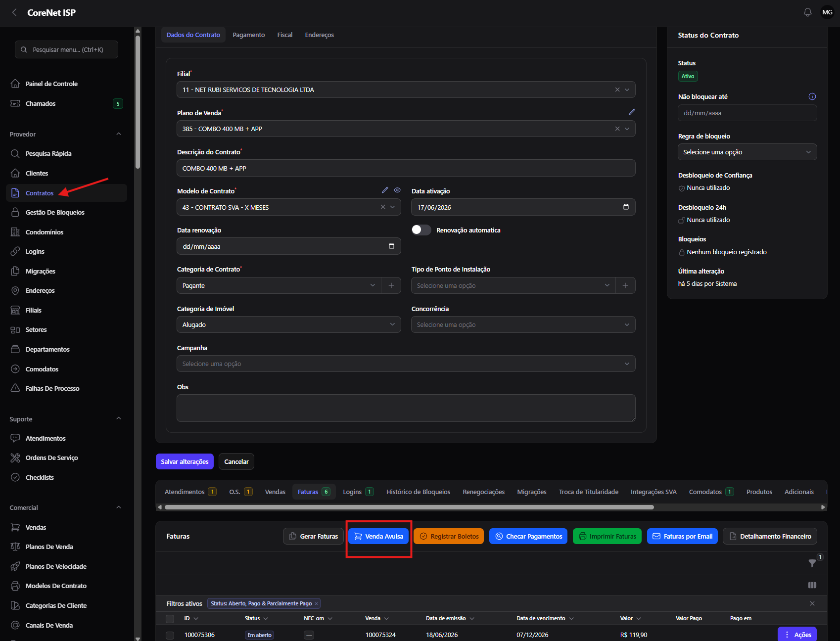Open the notifications bell icon
Image resolution: width=840 pixels, height=641 pixels.
(x=807, y=12)
